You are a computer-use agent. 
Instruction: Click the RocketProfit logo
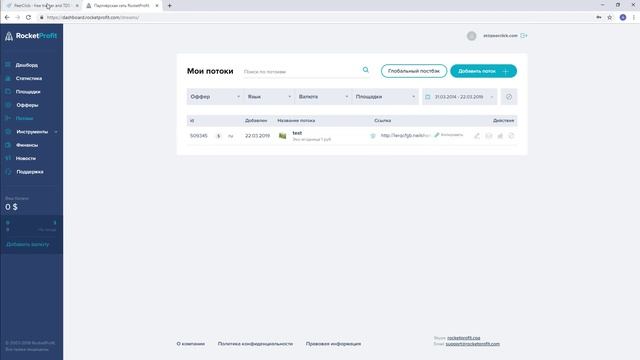(31, 36)
